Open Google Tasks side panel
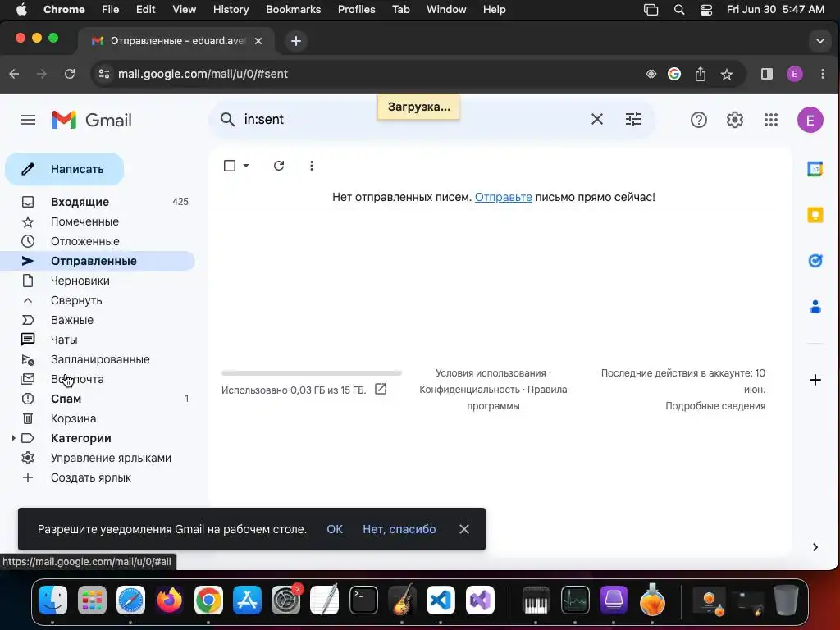This screenshot has width=840, height=630. 815,261
